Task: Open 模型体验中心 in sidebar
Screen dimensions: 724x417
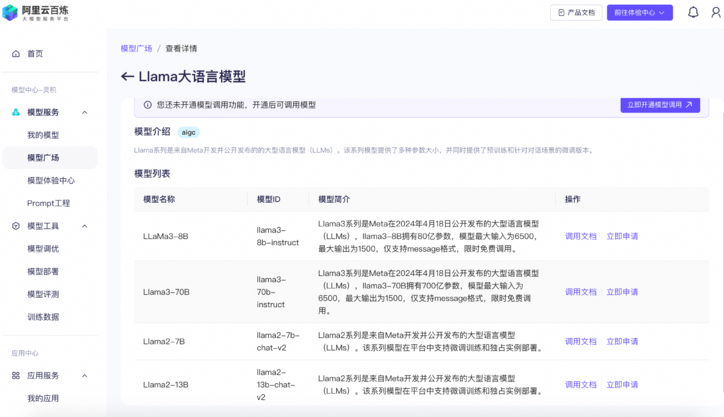Action: (x=51, y=180)
